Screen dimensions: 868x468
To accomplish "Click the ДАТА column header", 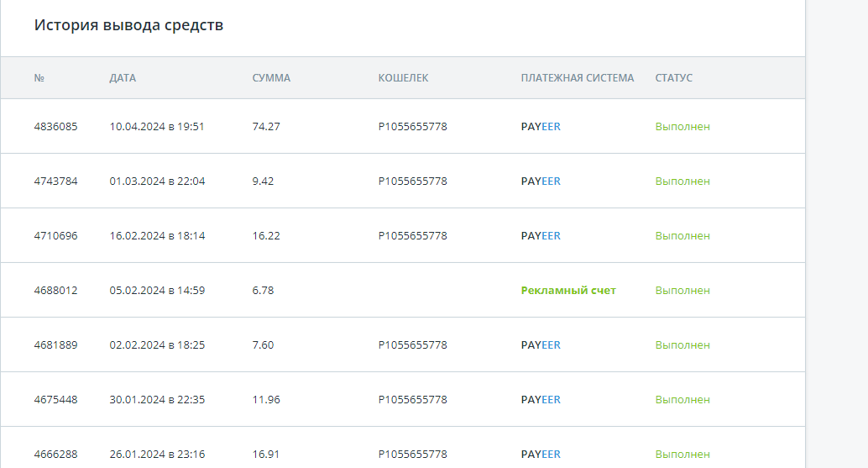I will tap(123, 78).
